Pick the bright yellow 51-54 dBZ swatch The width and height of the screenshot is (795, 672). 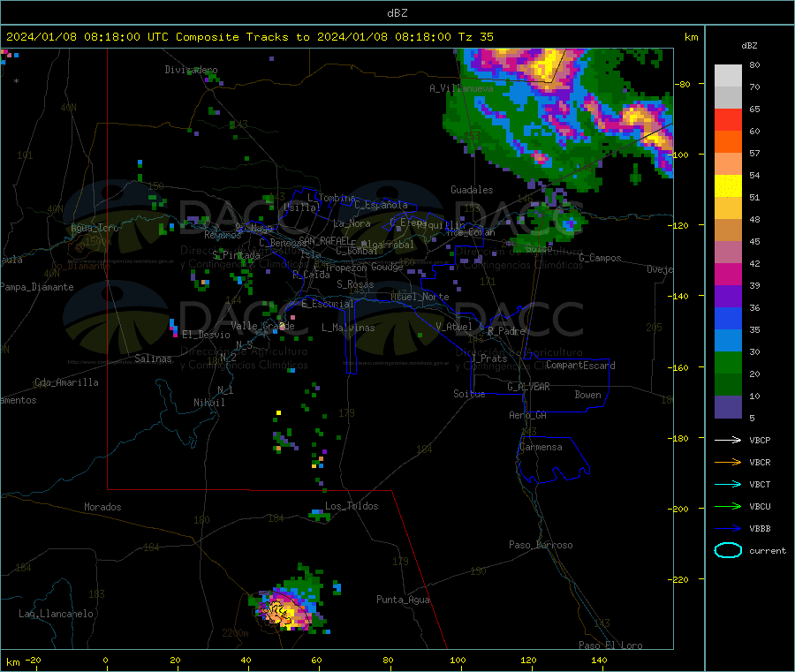(x=728, y=186)
